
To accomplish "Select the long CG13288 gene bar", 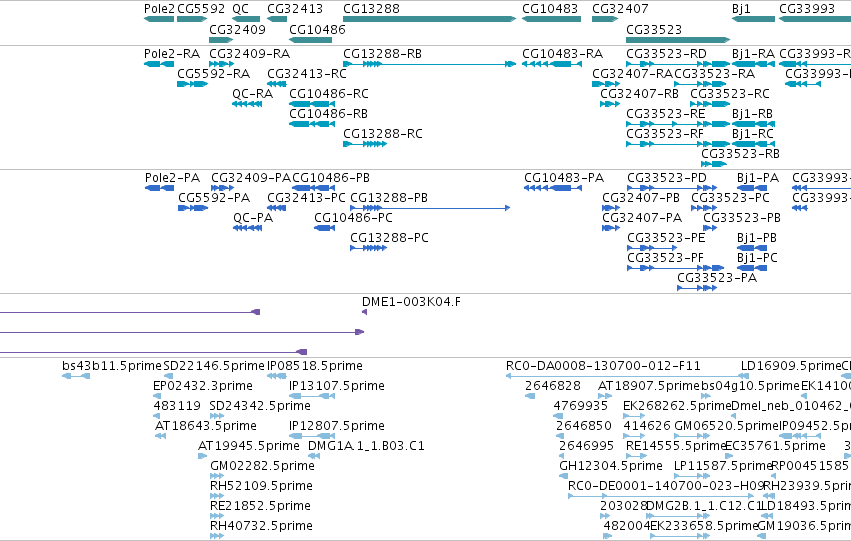I will [429, 19].
